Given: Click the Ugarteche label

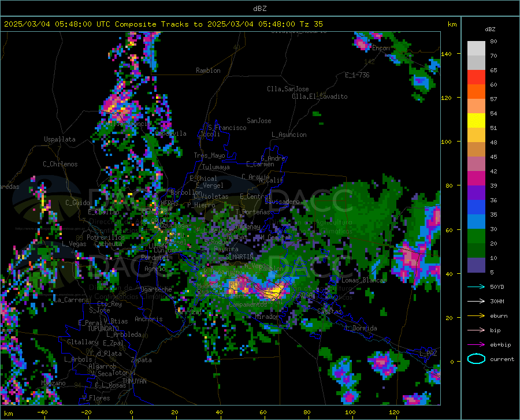Looking at the screenshot, I should tap(156, 289).
